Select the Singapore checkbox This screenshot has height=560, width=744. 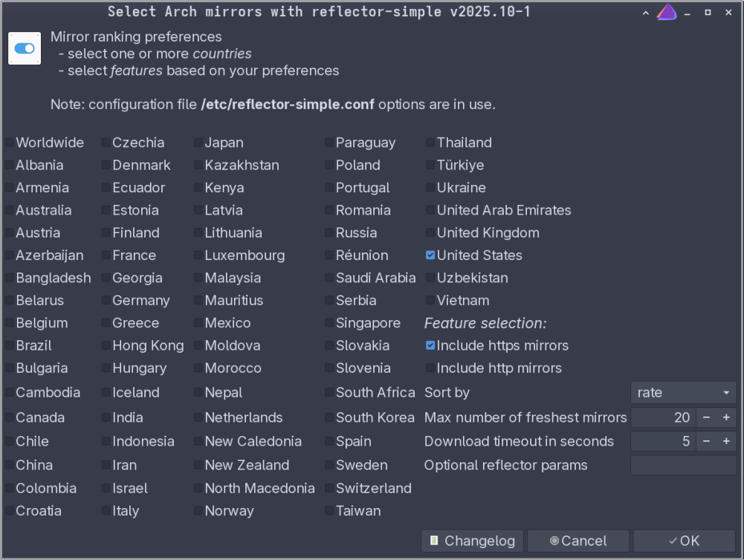click(329, 323)
